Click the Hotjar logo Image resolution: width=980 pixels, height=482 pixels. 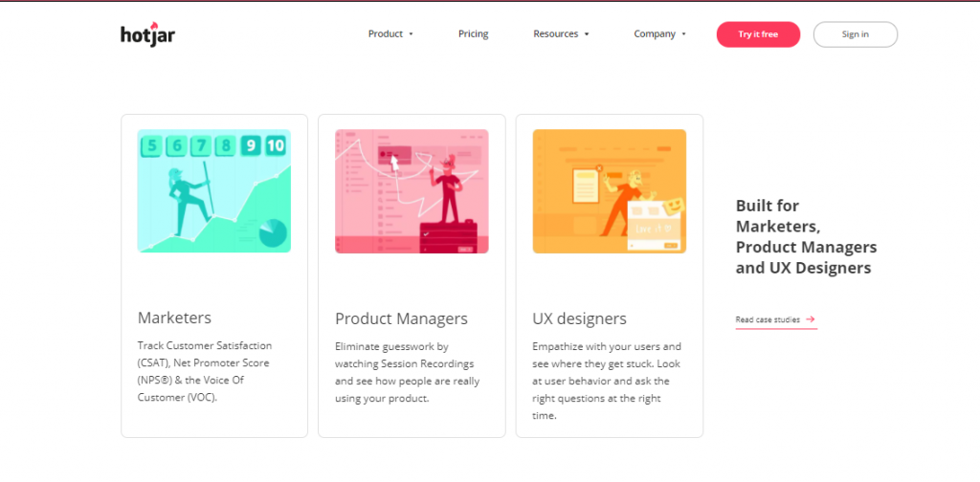coord(148,33)
